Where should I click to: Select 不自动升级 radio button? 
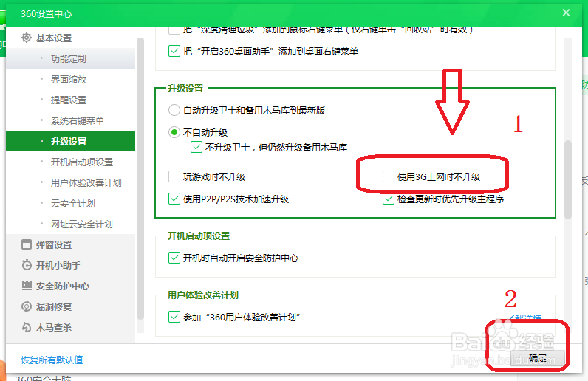[174, 132]
